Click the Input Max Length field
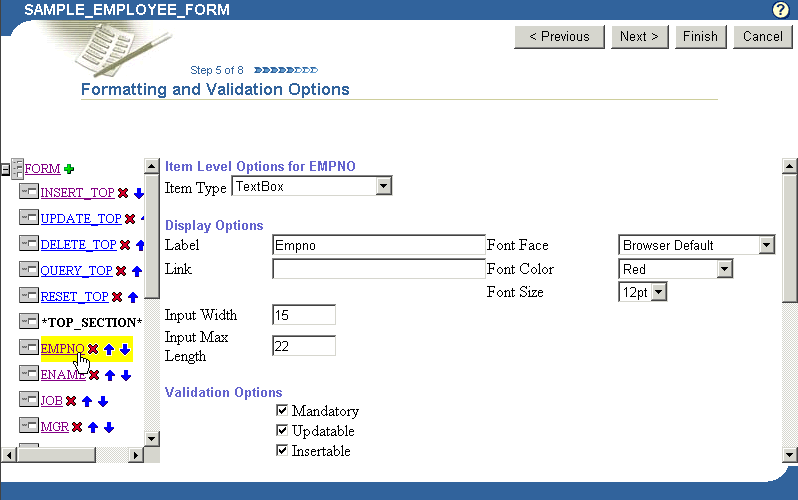 tap(304, 346)
